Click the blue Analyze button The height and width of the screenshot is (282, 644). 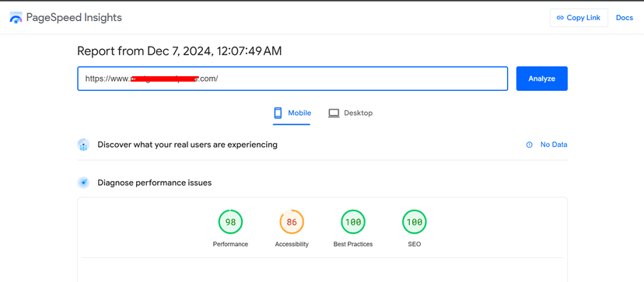click(542, 78)
